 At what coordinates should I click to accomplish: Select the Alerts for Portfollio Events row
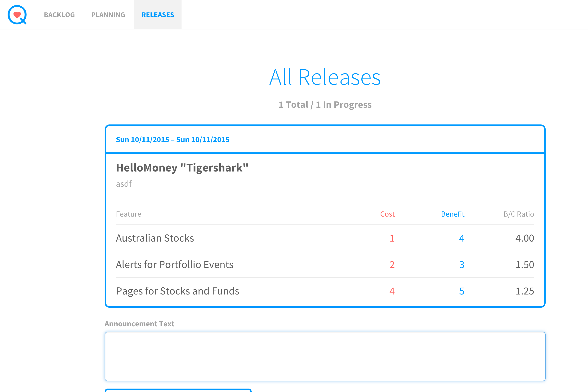point(174,265)
